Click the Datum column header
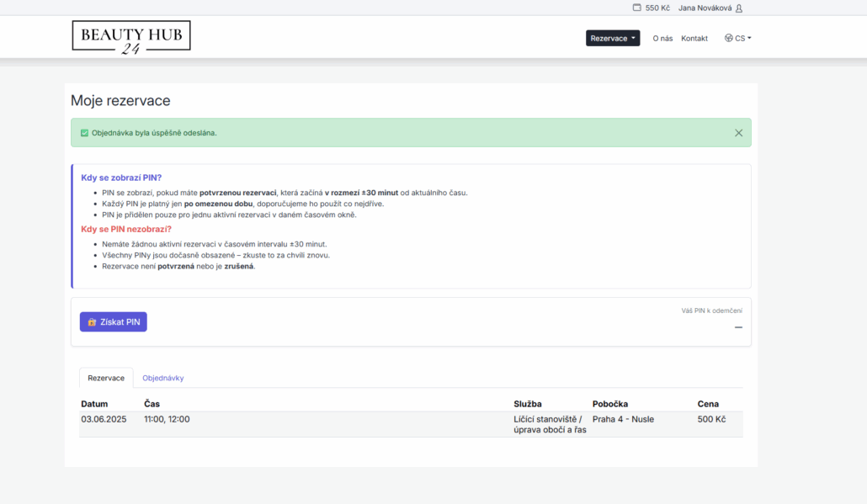Image resolution: width=867 pixels, height=504 pixels. [x=94, y=404]
